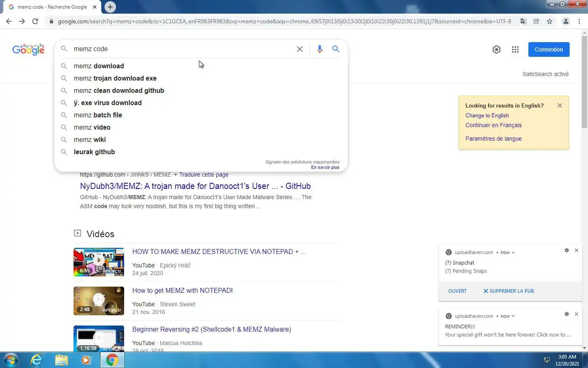Clear the search box with the X
This screenshot has height=368, width=588.
(300, 49)
